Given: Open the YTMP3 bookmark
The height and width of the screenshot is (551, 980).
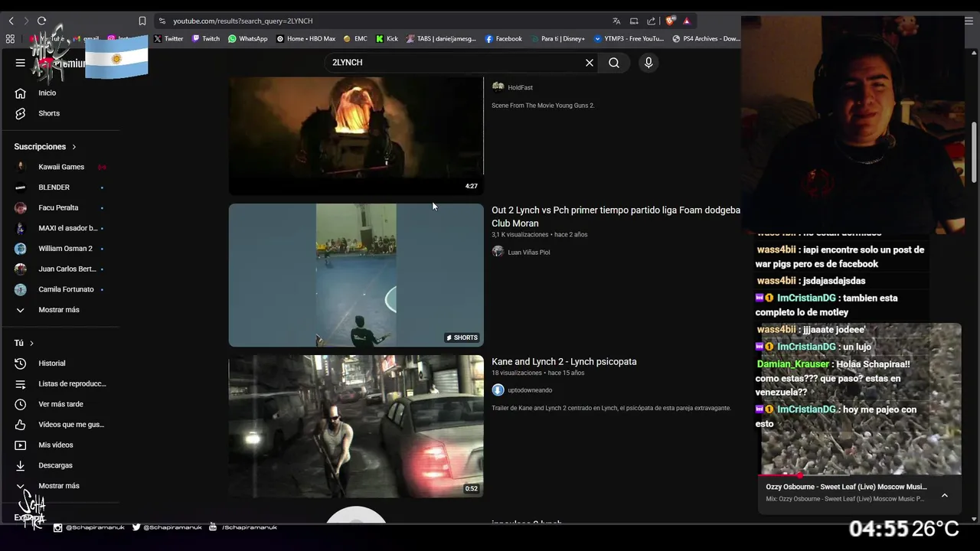Looking at the screenshot, I should point(629,38).
